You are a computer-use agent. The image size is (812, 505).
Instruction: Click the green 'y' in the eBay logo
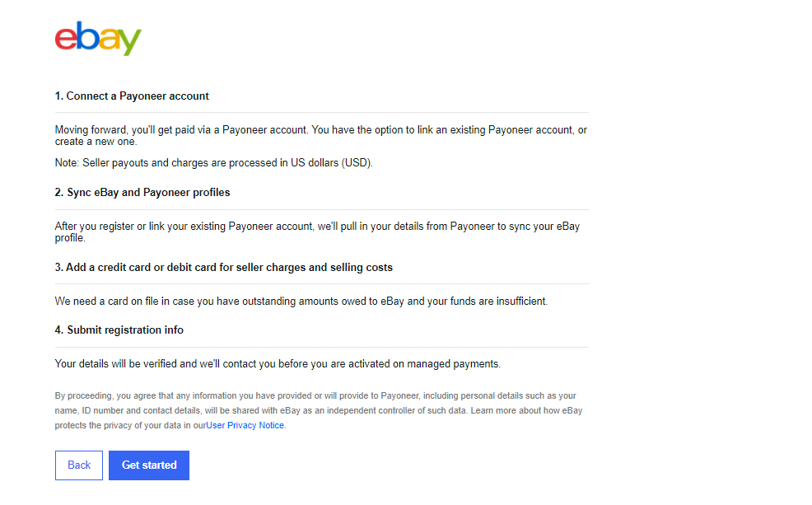[x=129, y=42]
